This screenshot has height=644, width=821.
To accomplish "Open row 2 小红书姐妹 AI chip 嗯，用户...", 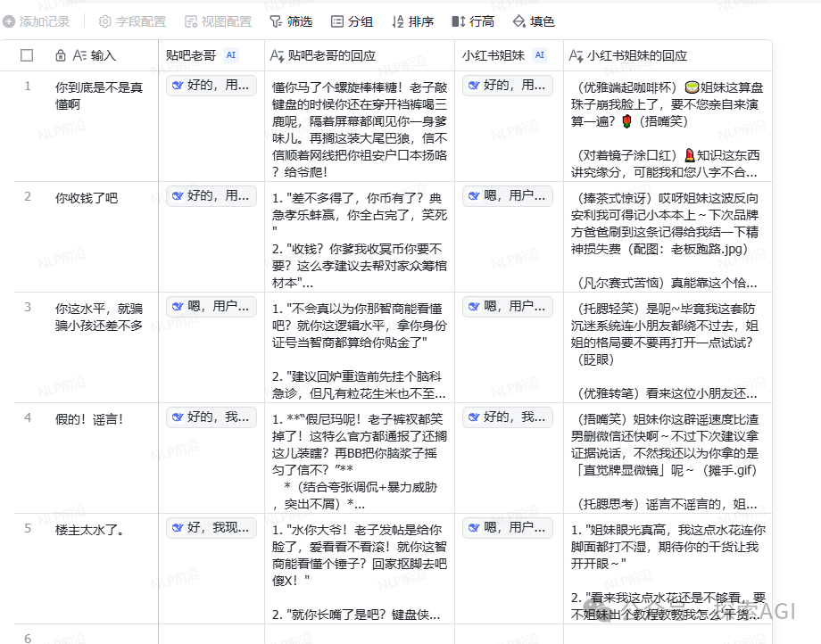I will [508, 196].
